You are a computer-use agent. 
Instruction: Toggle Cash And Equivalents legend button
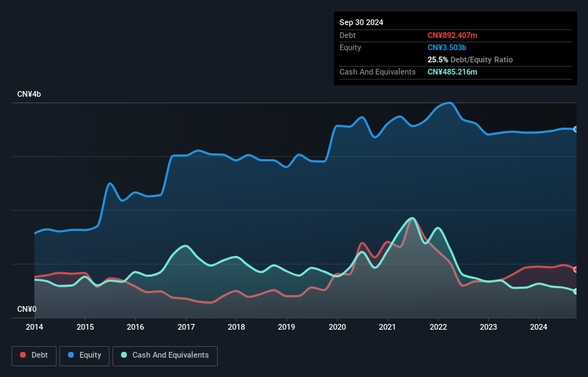[x=165, y=355]
